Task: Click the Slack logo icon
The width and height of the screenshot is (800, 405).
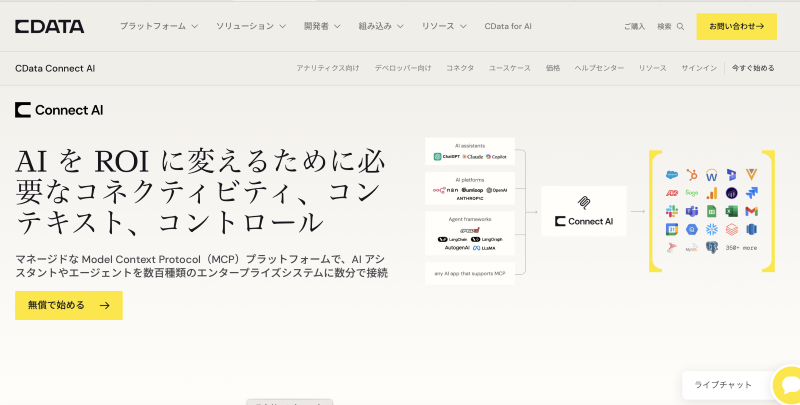Action: point(672,211)
